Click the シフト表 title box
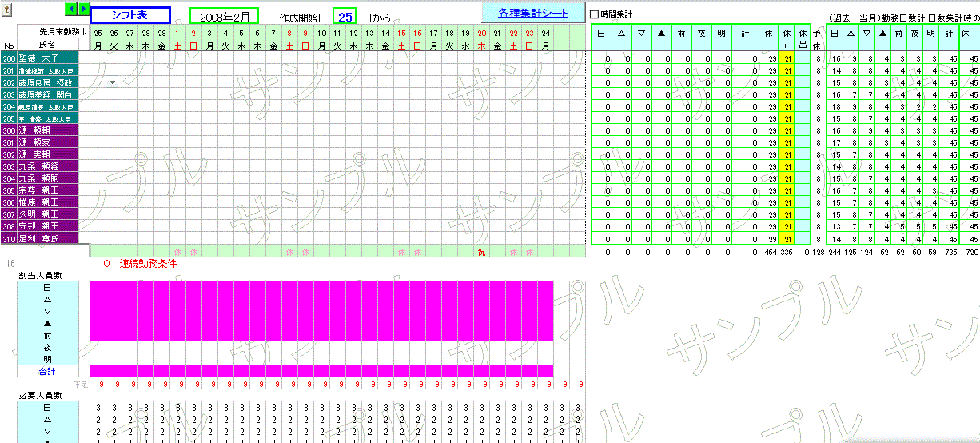 pos(130,15)
